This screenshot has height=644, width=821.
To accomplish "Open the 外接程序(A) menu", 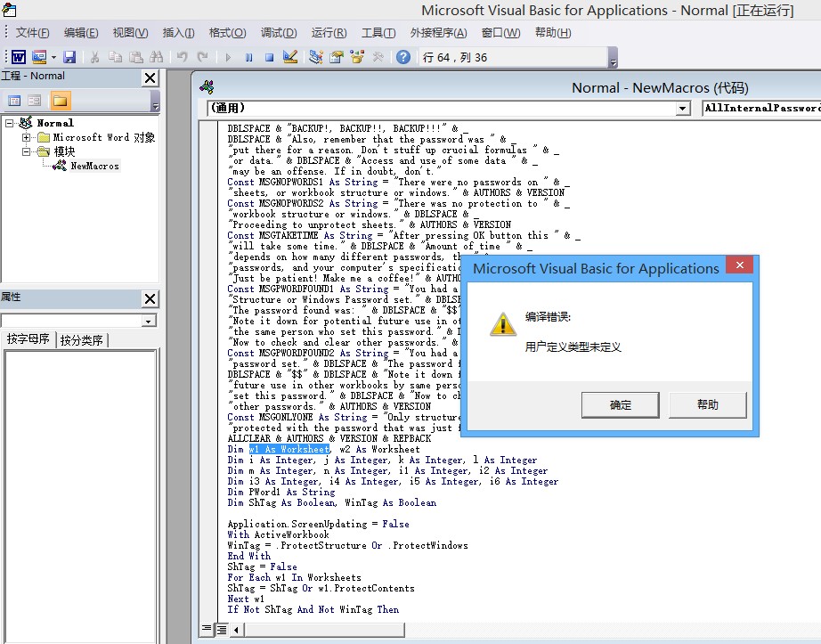I will 438,32.
